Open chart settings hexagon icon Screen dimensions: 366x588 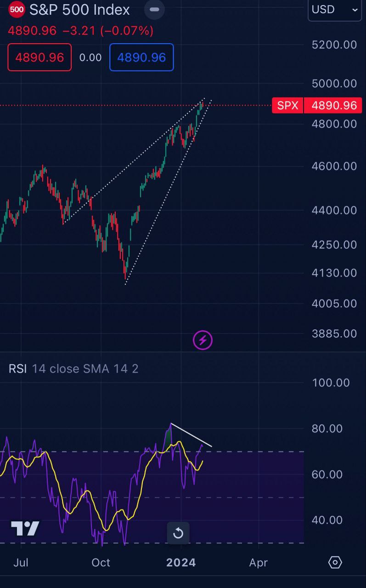click(335, 562)
